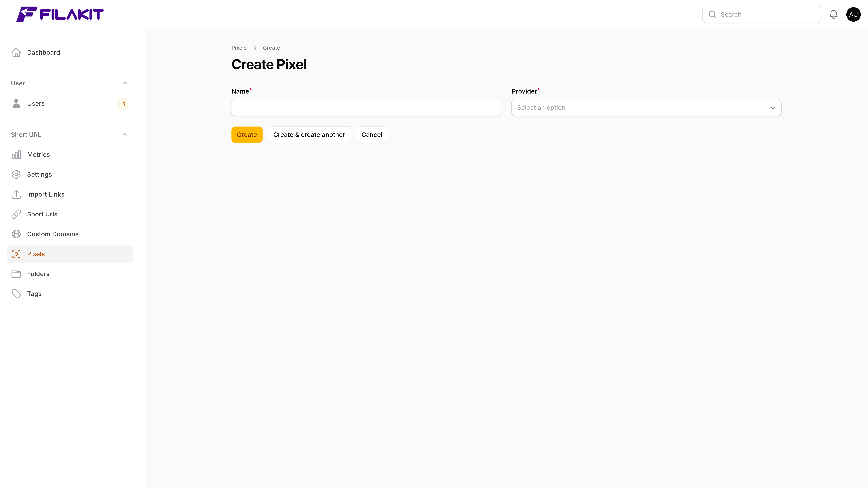
Task: Click the Pixels breadcrumb link
Action: (239, 48)
